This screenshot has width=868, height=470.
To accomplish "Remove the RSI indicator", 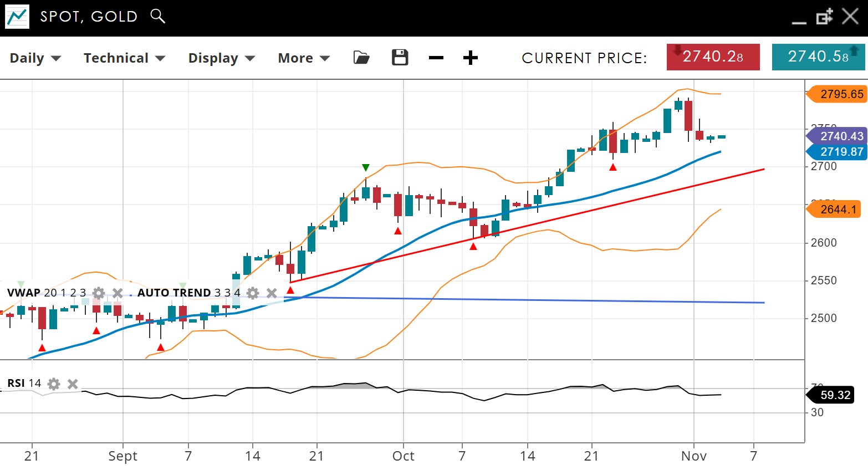I will click(x=73, y=384).
